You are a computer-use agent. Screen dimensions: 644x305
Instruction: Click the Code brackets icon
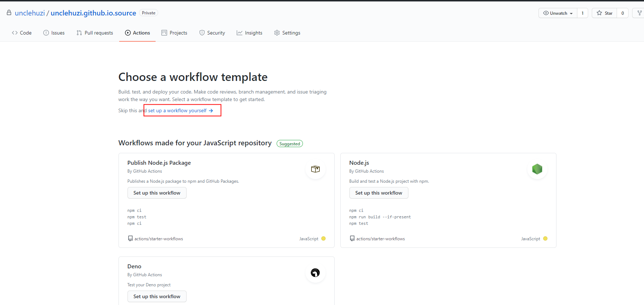click(x=15, y=33)
